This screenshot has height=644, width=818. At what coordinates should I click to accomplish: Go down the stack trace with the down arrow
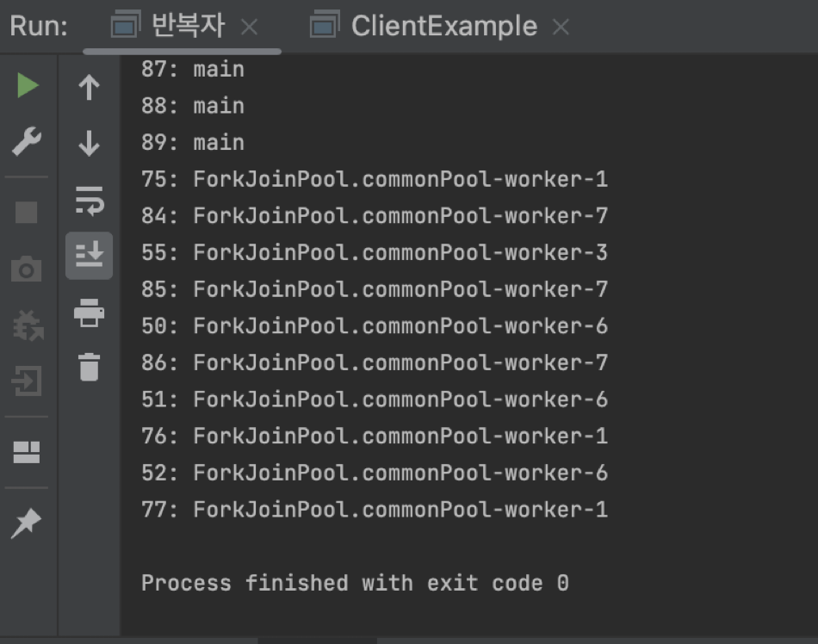pyautogui.click(x=90, y=144)
